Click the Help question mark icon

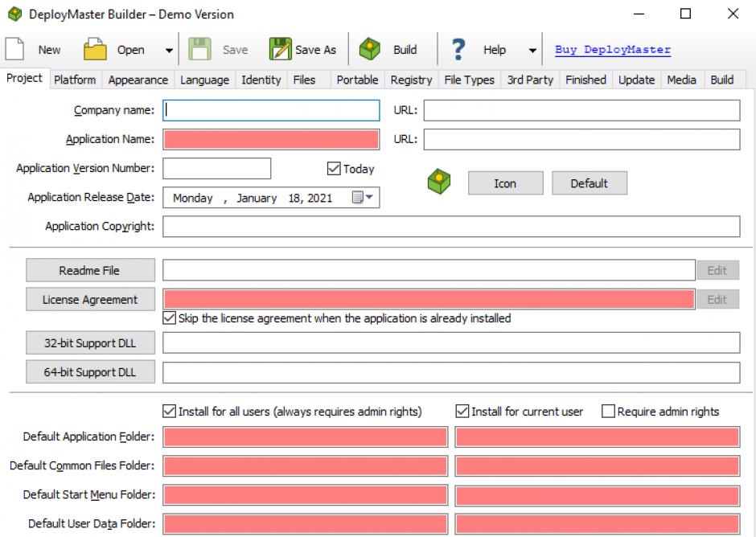458,49
